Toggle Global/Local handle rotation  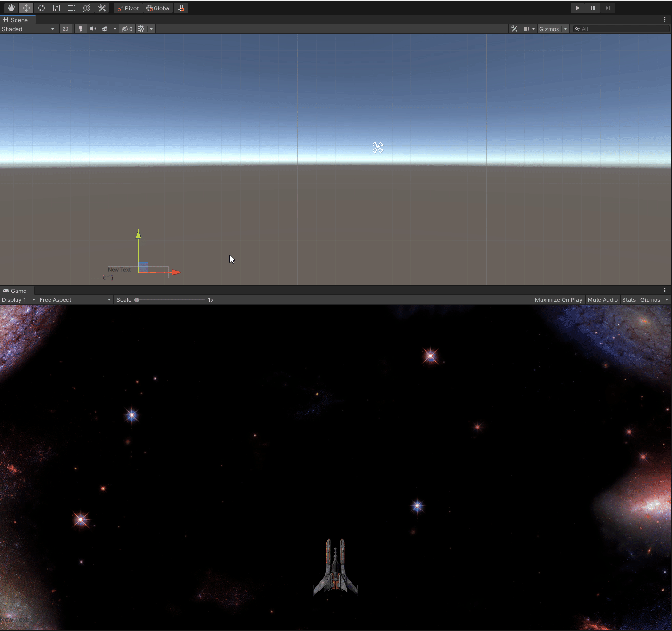158,8
